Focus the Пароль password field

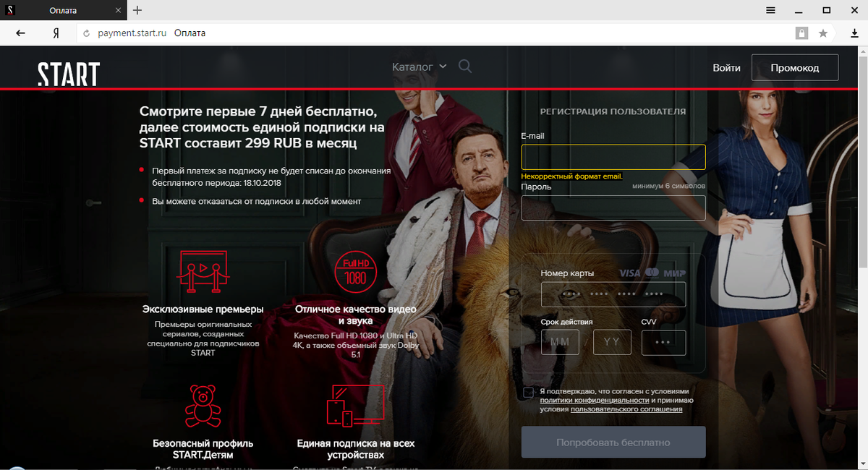pos(613,208)
